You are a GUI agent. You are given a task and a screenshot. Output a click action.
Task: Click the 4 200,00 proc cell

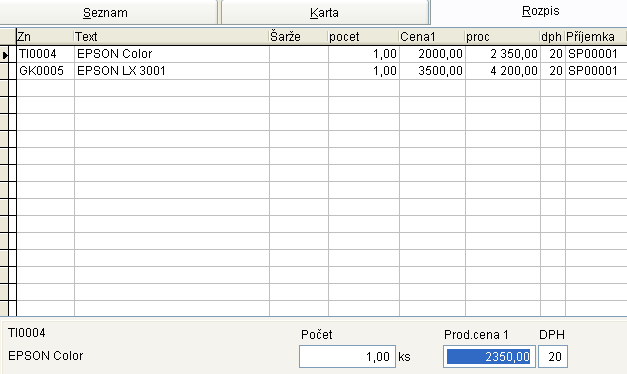coord(503,71)
